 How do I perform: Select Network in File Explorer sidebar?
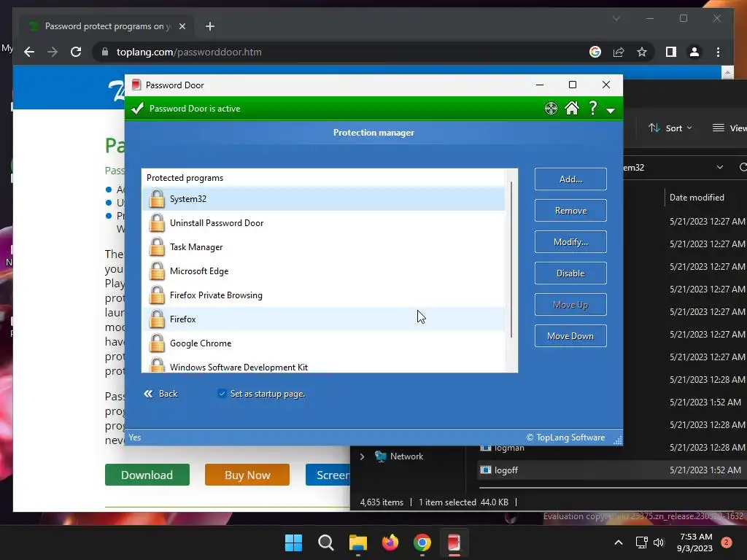pos(406,456)
